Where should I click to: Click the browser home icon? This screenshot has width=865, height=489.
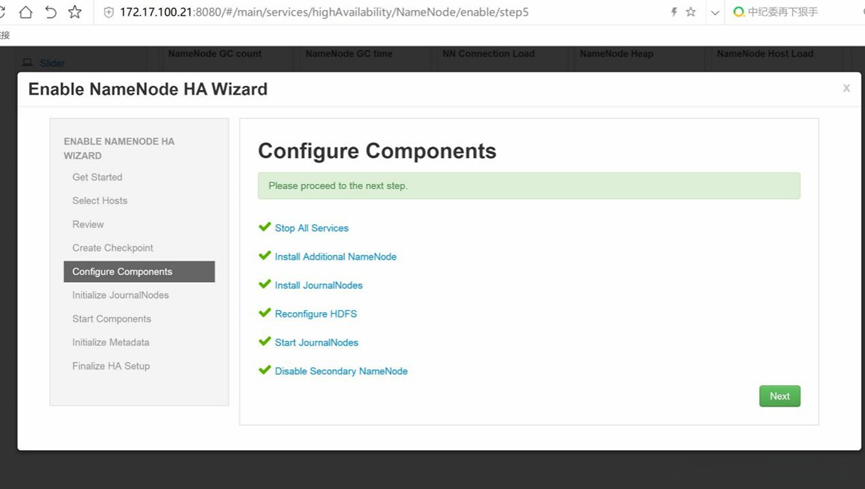pyautogui.click(x=26, y=12)
